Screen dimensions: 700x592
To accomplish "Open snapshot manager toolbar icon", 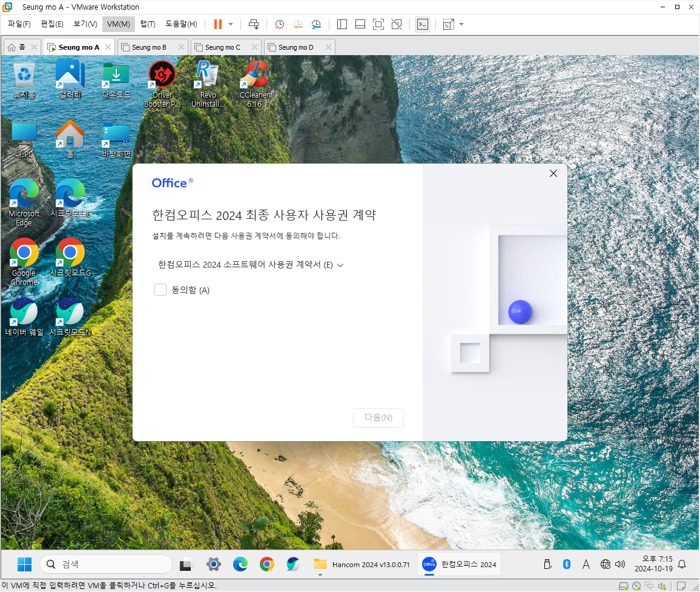I will point(316,24).
